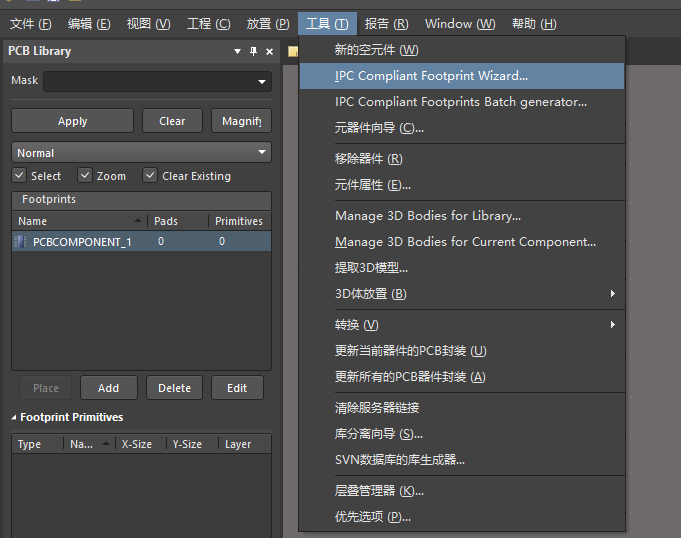Click the Add footprint button

point(109,388)
